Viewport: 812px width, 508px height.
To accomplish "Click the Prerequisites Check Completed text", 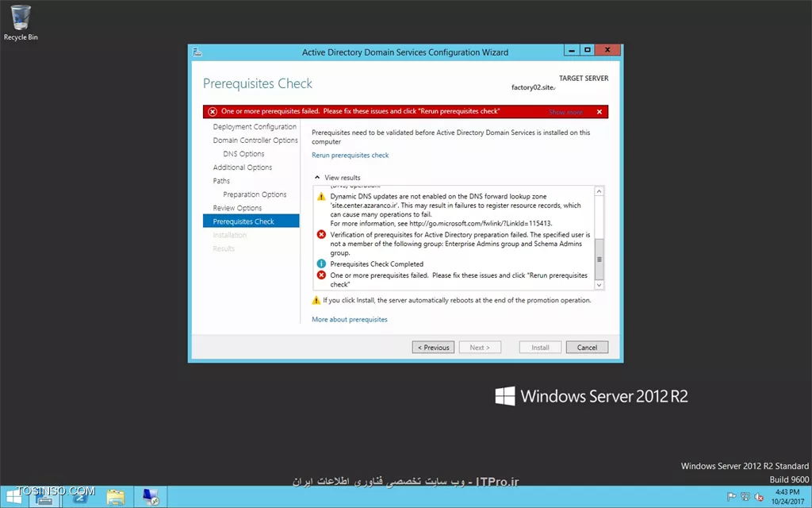I will tap(377, 264).
